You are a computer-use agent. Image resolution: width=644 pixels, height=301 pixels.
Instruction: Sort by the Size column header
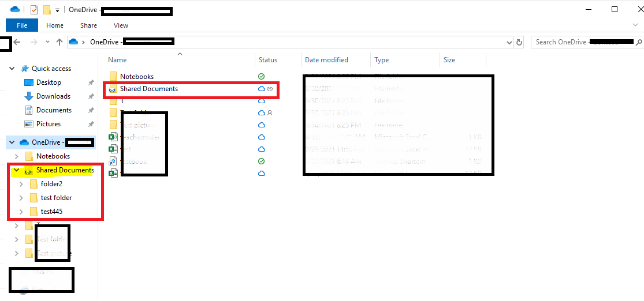point(449,60)
